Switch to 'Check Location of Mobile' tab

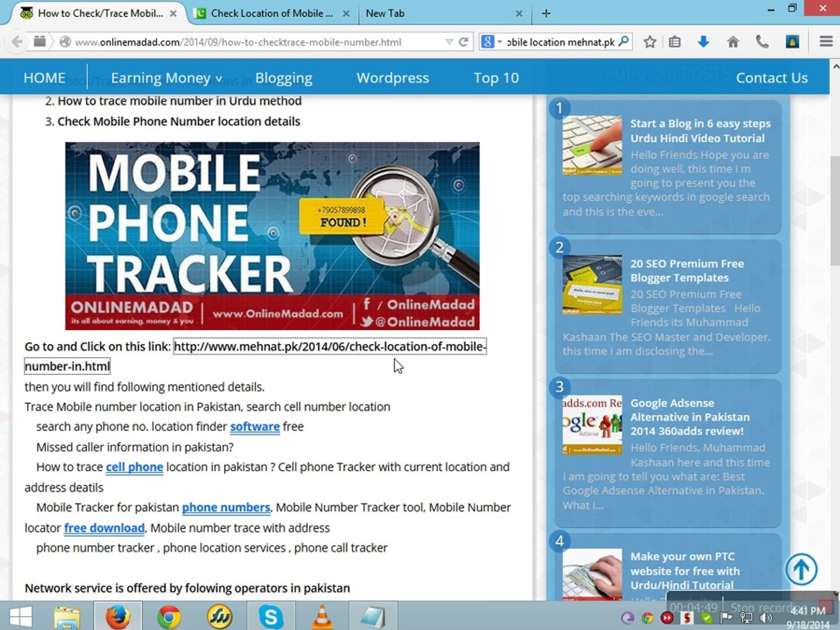pos(271,13)
